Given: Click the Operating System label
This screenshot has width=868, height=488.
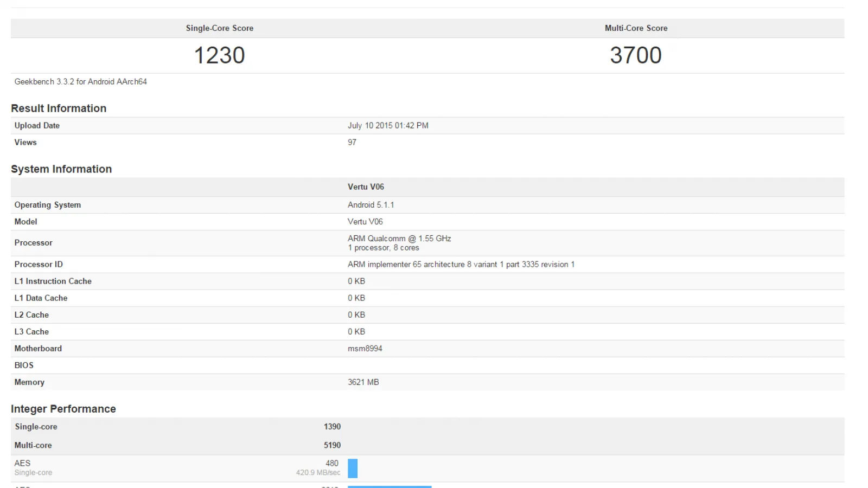Looking at the screenshot, I should [x=48, y=205].
